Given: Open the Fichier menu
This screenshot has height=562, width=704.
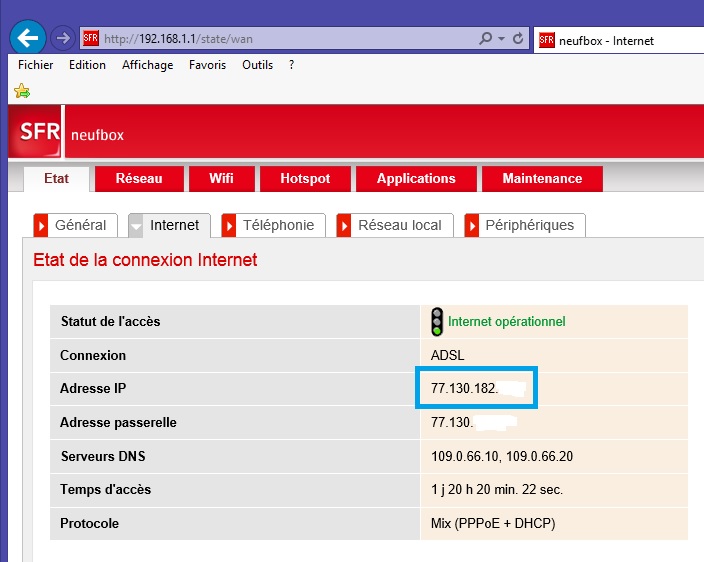Looking at the screenshot, I should coord(36,65).
